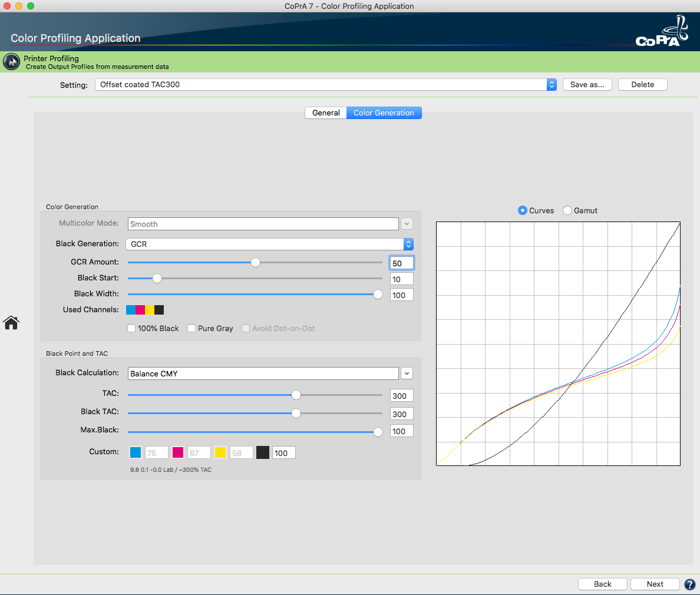
Task: Open the help question mark icon
Action: (x=690, y=584)
